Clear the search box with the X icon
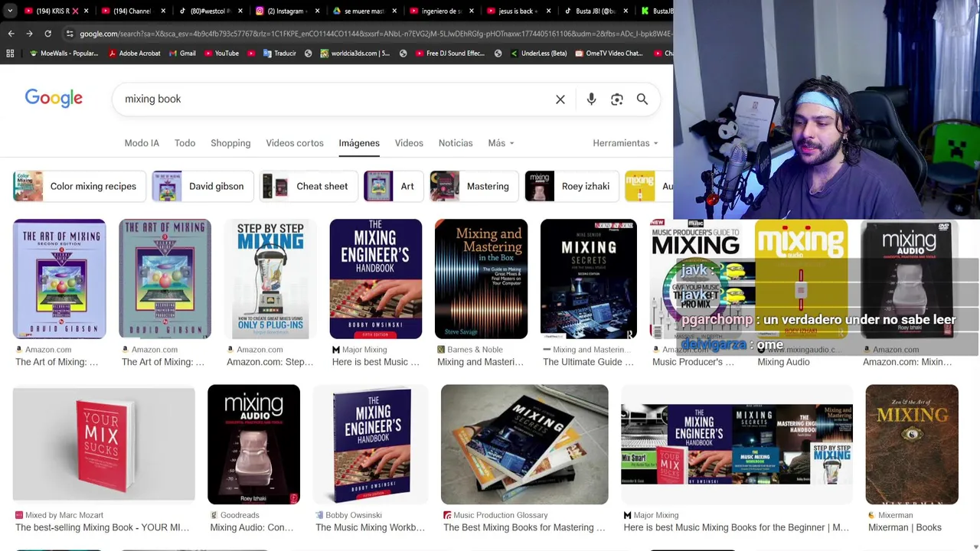This screenshot has height=551, width=980. click(560, 99)
